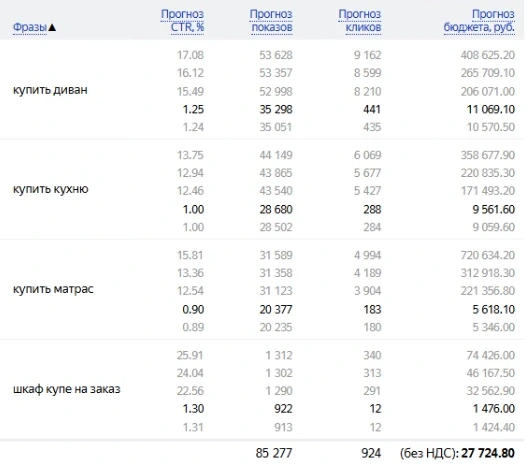This screenshot has width=528, height=464.
Task: Click budget value 74 426.00
Action: tap(491, 355)
